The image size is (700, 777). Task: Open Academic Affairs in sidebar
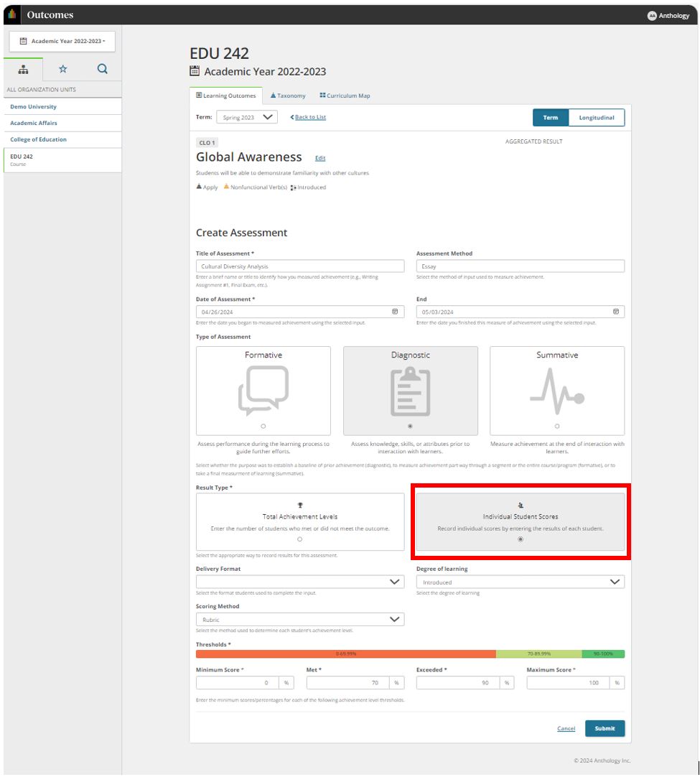62,123
